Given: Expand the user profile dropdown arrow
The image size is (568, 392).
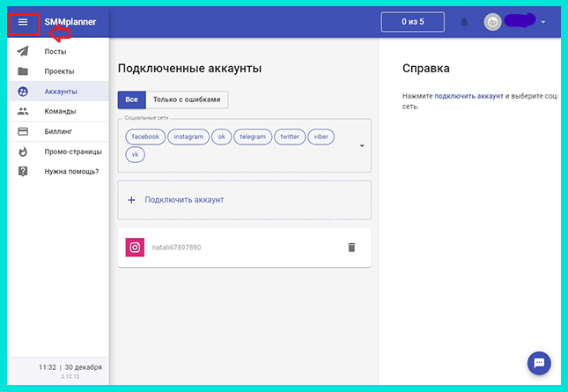Looking at the screenshot, I should tap(543, 22).
